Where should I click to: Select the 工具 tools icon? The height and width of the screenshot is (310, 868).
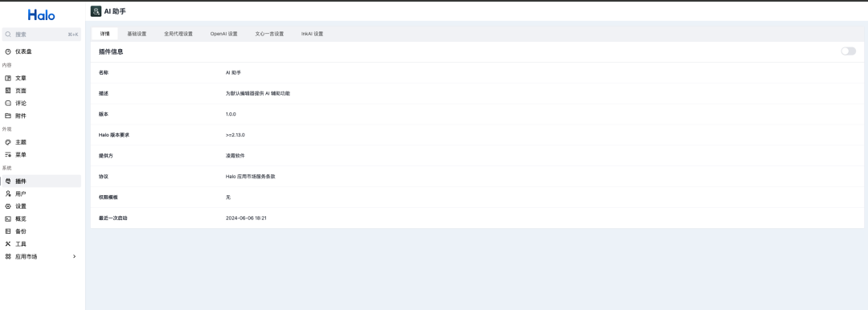(8, 244)
